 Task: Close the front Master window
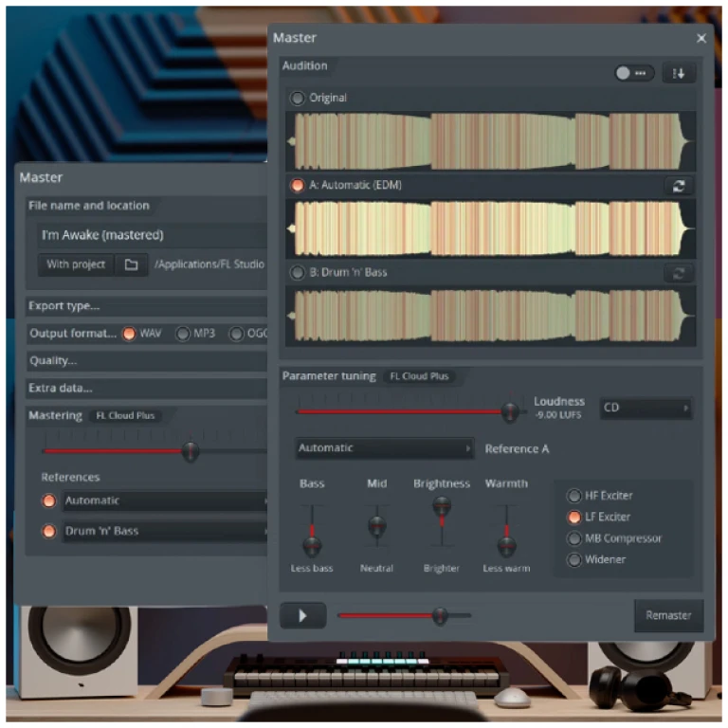tap(701, 38)
